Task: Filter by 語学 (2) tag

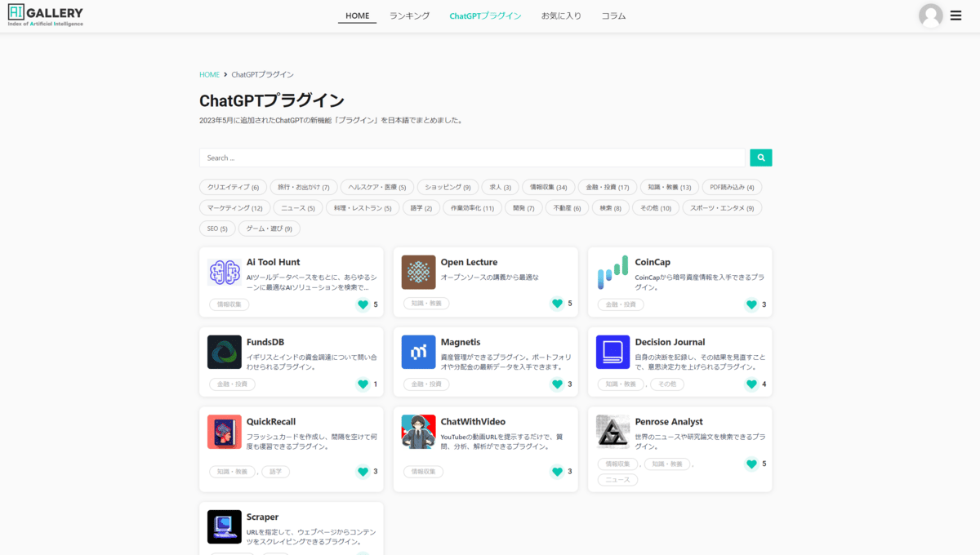Action: (421, 208)
